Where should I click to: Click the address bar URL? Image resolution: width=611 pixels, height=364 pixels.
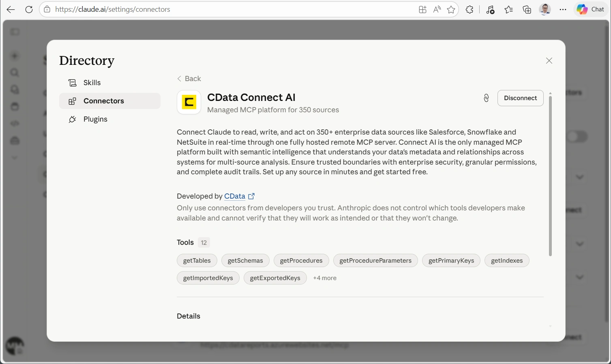point(113,9)
